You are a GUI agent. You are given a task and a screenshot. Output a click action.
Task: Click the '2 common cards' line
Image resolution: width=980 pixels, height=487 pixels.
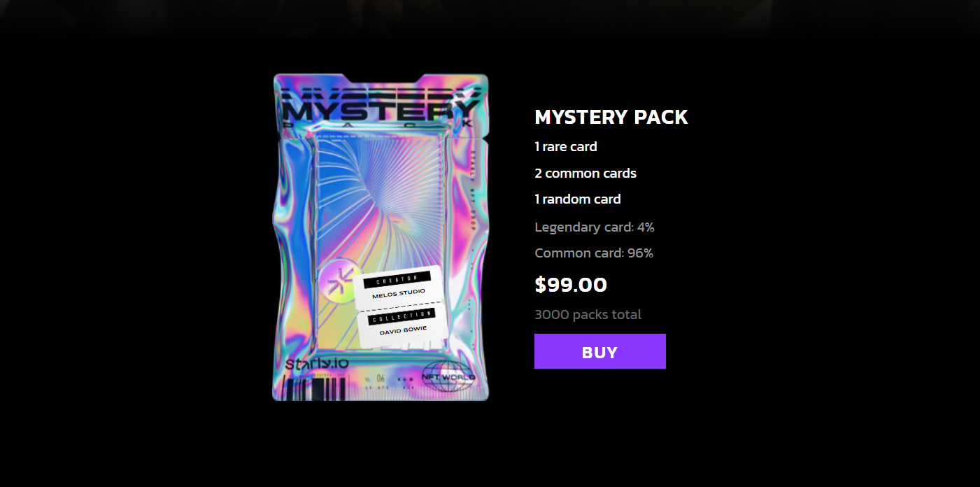tap(585, 173)
